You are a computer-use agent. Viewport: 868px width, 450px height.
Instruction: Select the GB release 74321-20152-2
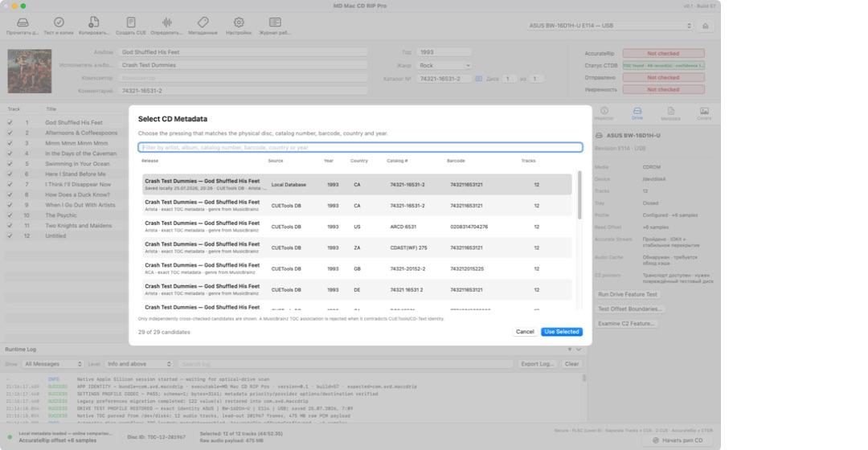click(x=357, y=268)
